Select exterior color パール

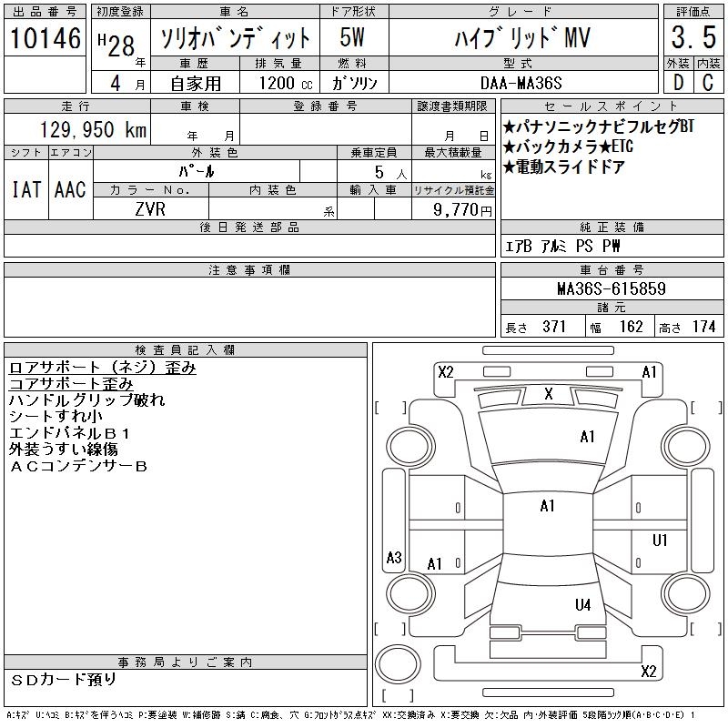click(x=197, y=172)
